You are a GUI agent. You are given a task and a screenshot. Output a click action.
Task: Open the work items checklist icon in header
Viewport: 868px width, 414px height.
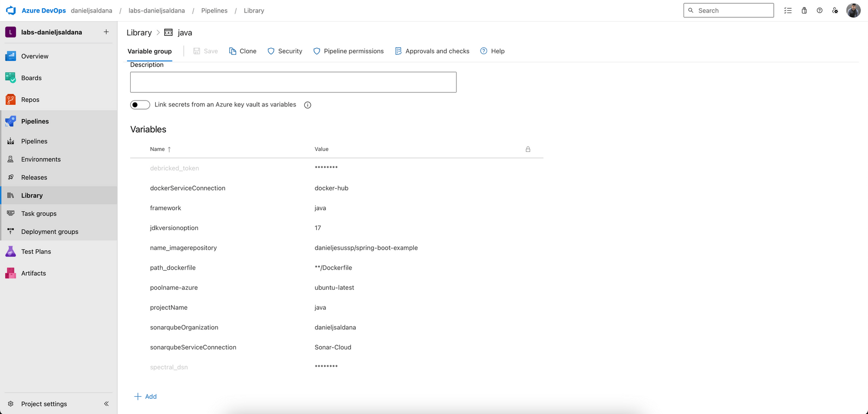788,10
